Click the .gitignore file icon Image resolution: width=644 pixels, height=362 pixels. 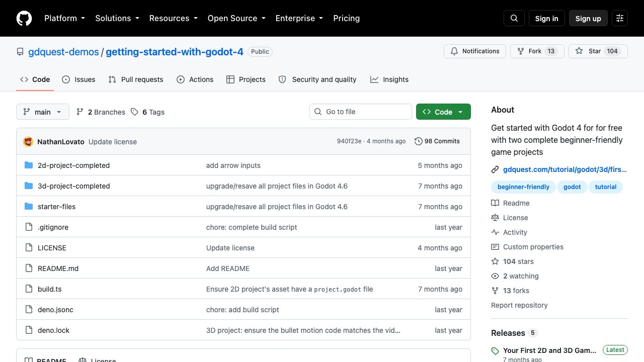(29, 227)
